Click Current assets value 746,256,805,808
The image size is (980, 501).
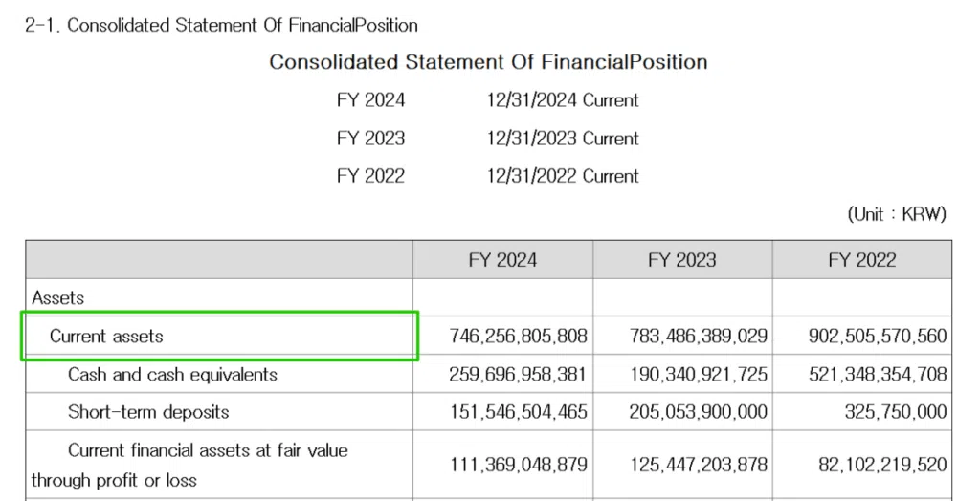(x=518, y=337)
